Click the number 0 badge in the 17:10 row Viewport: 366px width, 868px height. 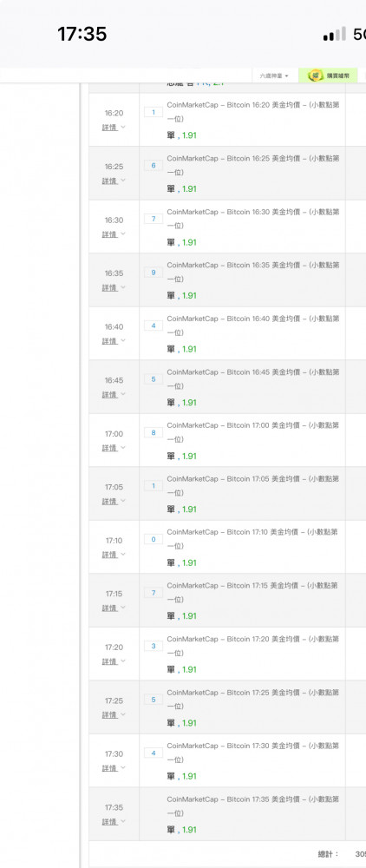(154, 540)
